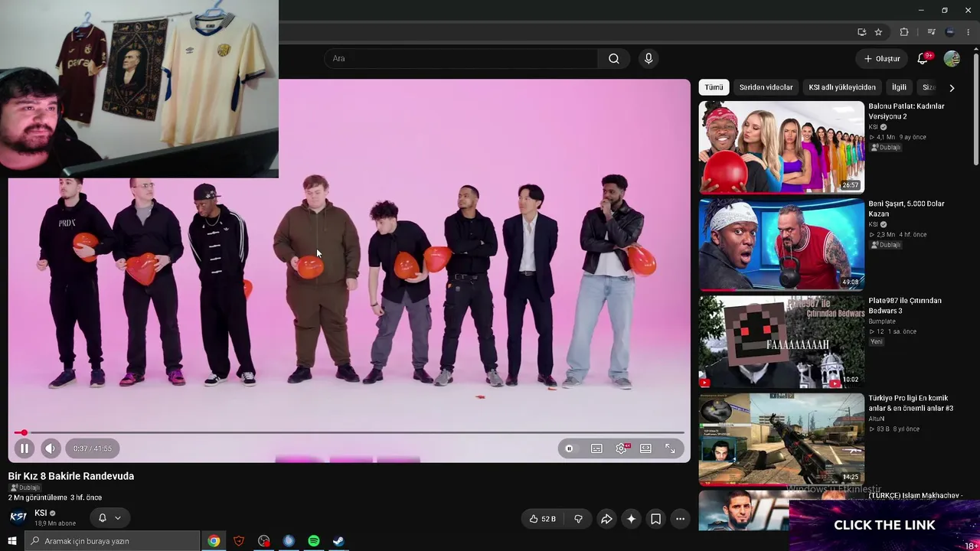Select the Seriden videolar chip
This screenshot has width=980, height=551.
point(766,87)
